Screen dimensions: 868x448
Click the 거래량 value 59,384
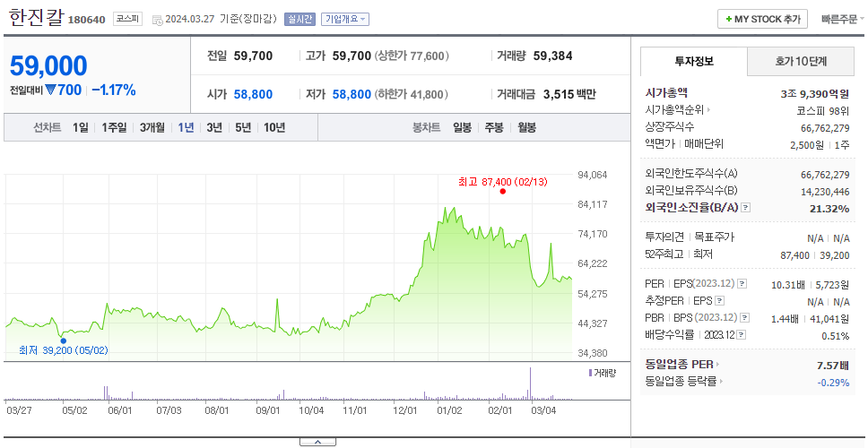tap(553, 56)
